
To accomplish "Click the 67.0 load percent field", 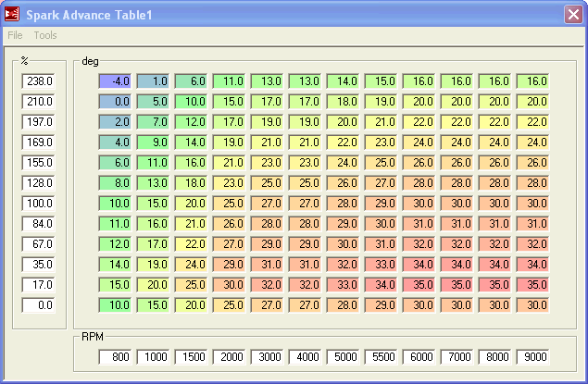I will tap(39, 244).
